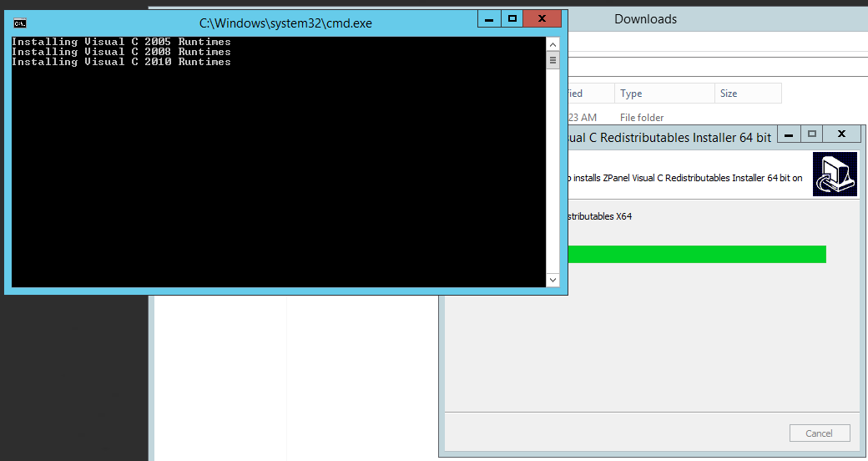868x461 pixels.
Task: Close the Redistributables Installer 64 bit window
Action: [841, 134]
